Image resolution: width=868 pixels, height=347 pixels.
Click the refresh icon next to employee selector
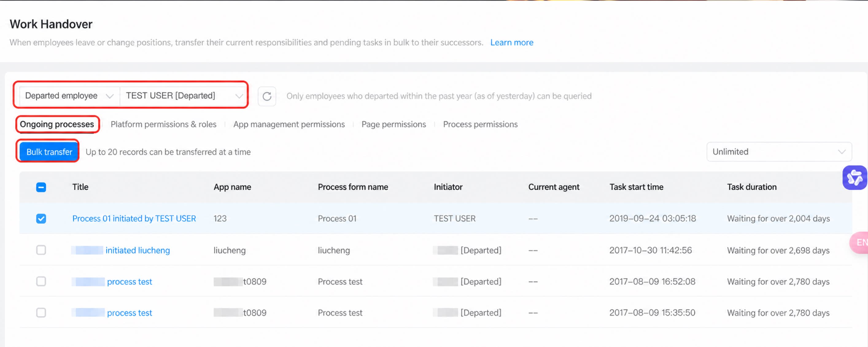tap(267, 96)
